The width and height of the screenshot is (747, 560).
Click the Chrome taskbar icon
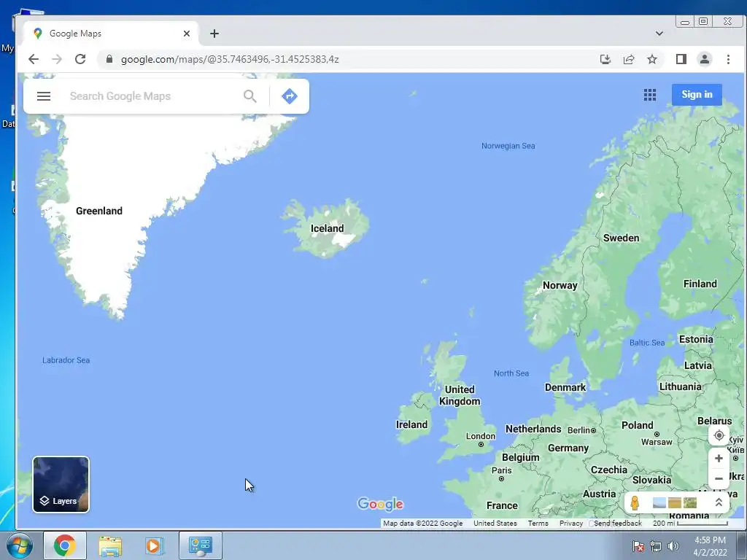click(x=65, y=545)
